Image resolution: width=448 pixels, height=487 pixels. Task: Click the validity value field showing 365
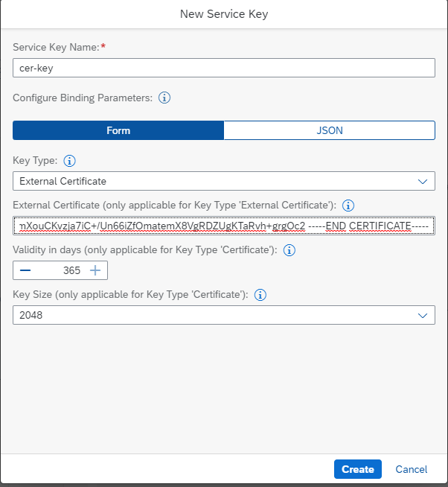(x=61, y=270)
